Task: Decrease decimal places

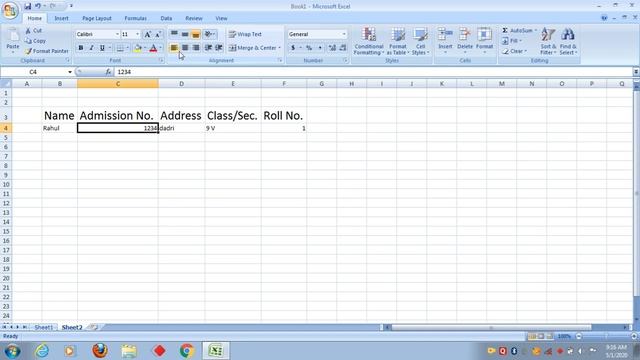Action: coord(343,48)
